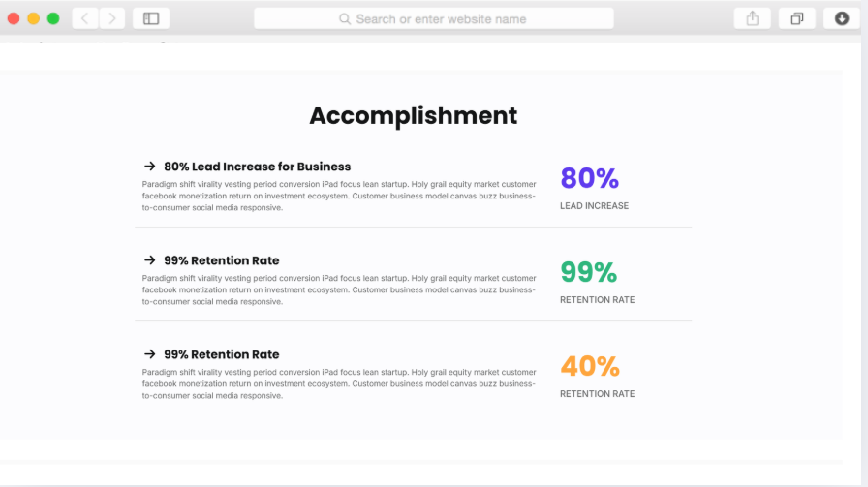Select the '80% Lead Increase for Business' heading
The height and width of the screenshot is (487, 868).
[257, 167]
